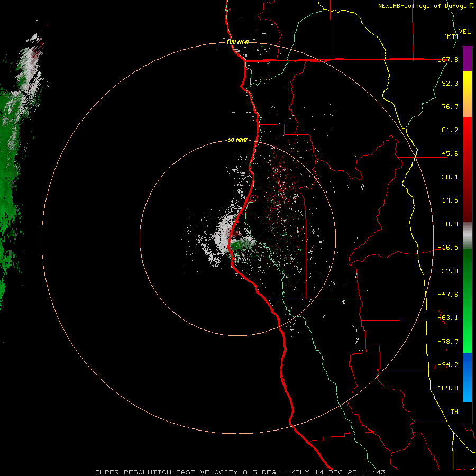The height and width of the screenshot is (476, 476).
Task: Click the 30.1 value on velocity scale
Action: tap(450, 177)
